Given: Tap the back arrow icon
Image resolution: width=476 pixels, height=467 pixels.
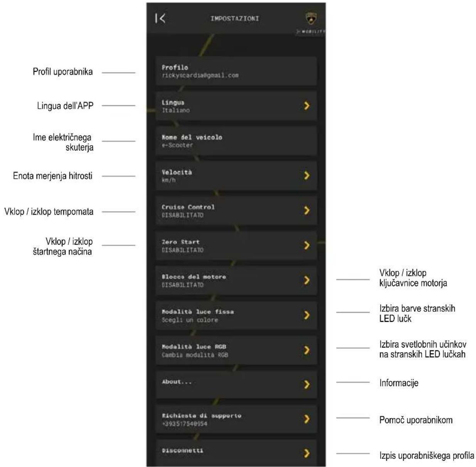Looking at the screenshot, I should 160,18.
